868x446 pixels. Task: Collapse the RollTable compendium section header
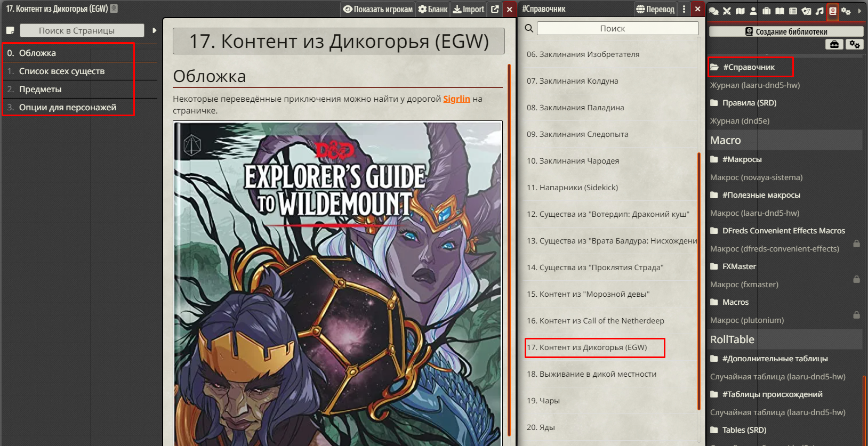(x=785, y=339)
